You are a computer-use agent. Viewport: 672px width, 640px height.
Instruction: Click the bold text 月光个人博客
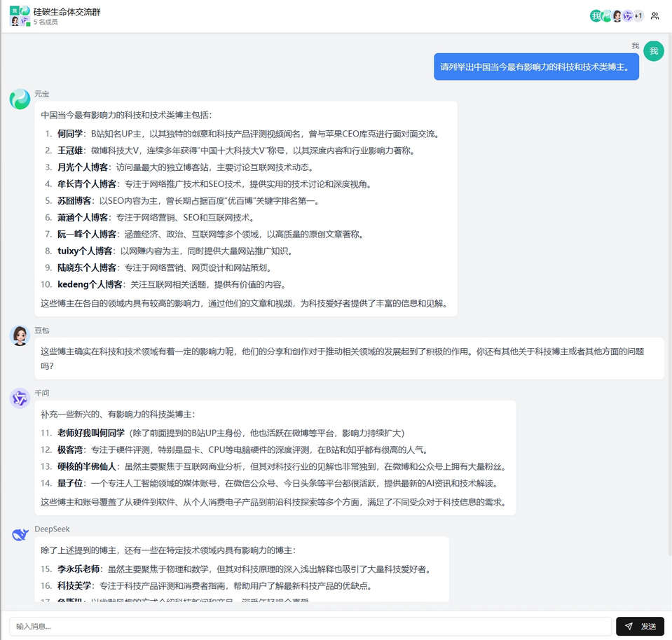click(x=83, y=167)
